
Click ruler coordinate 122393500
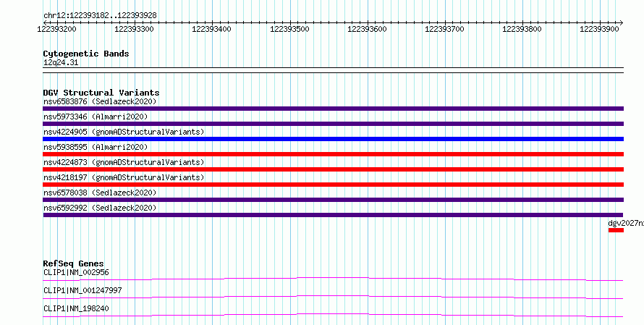289,29
